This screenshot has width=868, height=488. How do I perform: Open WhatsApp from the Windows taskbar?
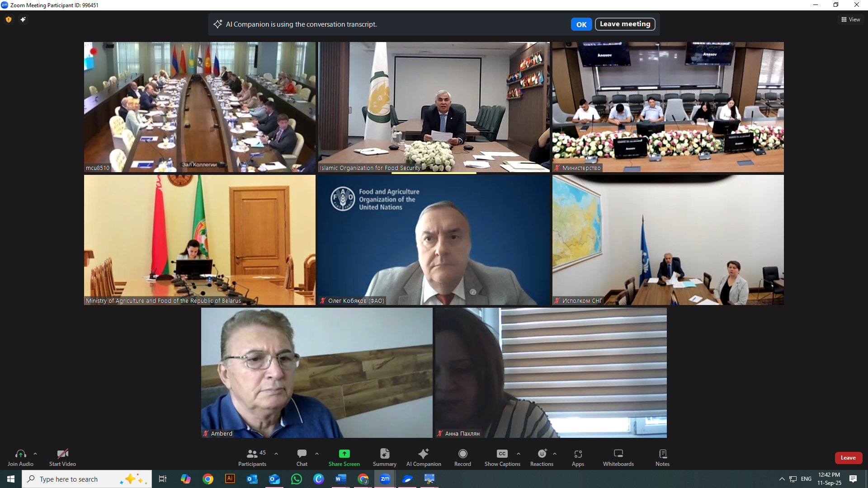click(x=297, y=479)
